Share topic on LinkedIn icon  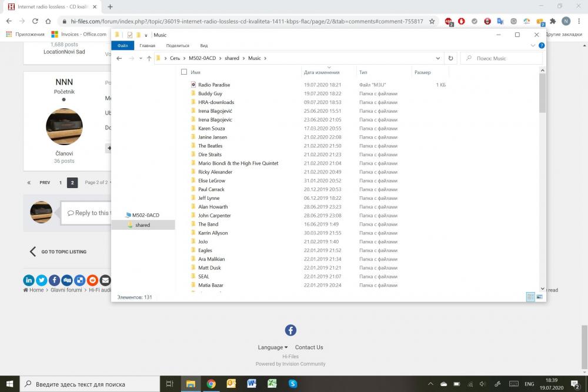point(29,280)
